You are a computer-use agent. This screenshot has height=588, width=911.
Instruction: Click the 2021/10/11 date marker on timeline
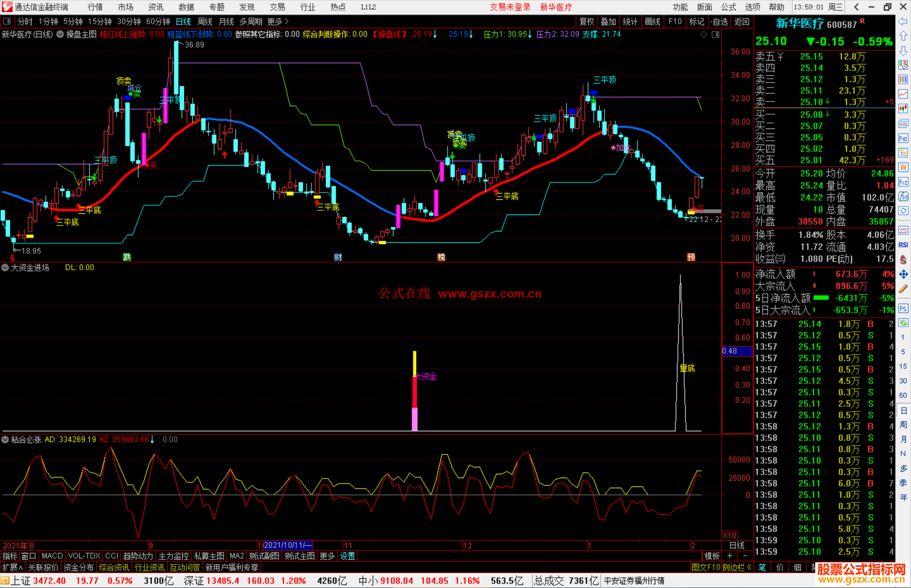pos(288,545)
